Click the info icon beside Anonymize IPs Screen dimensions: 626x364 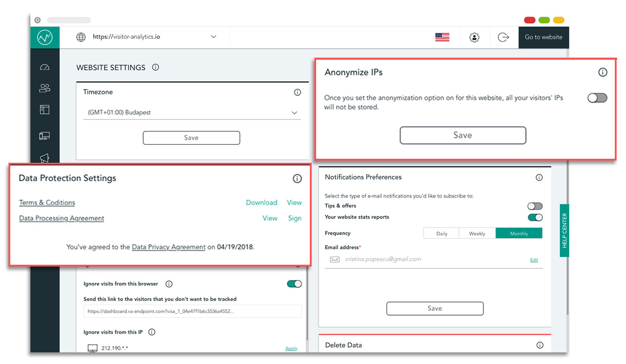[x=603, y=72]
